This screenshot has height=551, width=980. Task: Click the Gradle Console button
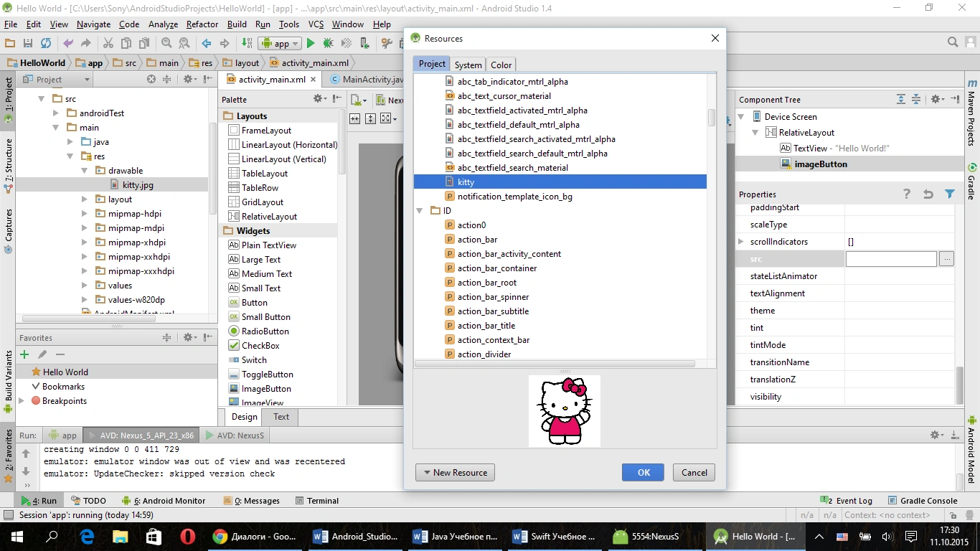coord(922,501)
